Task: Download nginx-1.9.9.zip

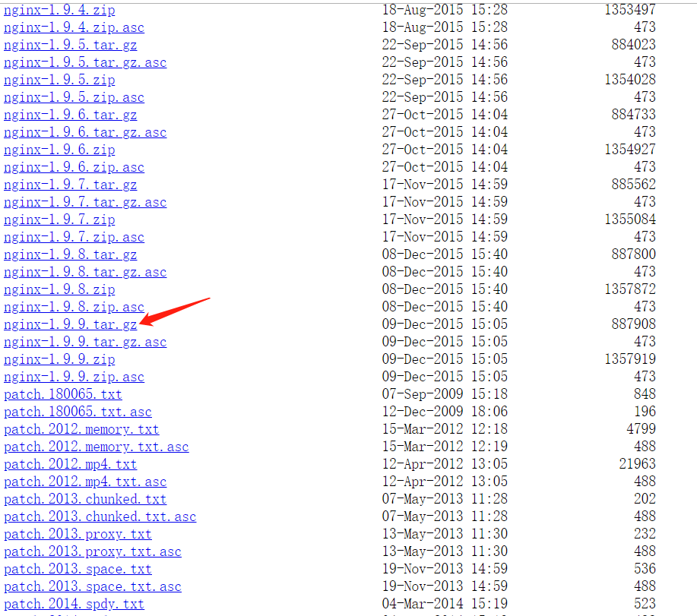Action: pyautogui.click(x=59, y=359)
